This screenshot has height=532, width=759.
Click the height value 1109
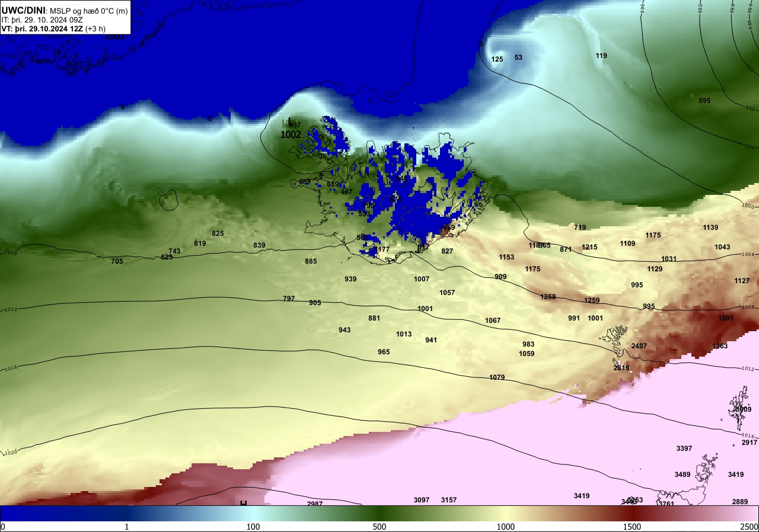click(627, 243)
